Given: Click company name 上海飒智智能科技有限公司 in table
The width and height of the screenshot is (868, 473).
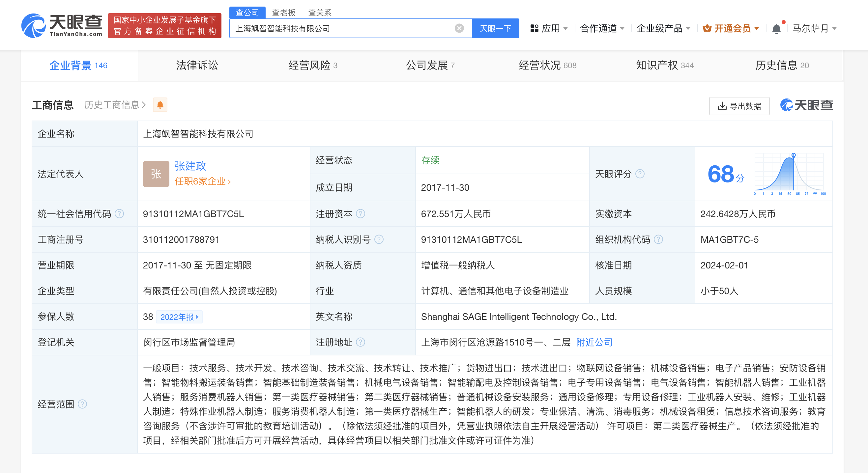Looking at the screenshot, I should (198, 134).
